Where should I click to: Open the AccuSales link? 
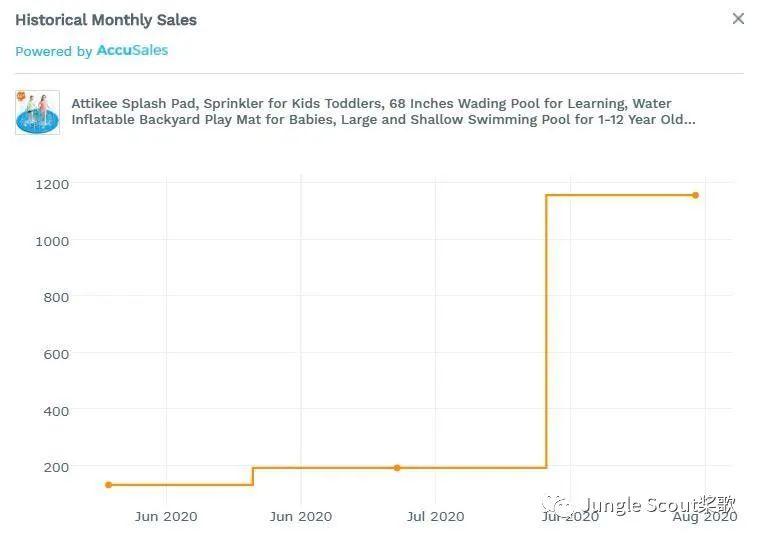click(x=132, y=51)
